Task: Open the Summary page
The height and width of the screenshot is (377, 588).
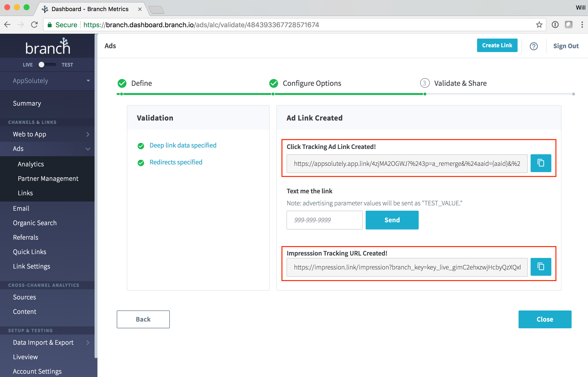Action: [x=27, y=103]
